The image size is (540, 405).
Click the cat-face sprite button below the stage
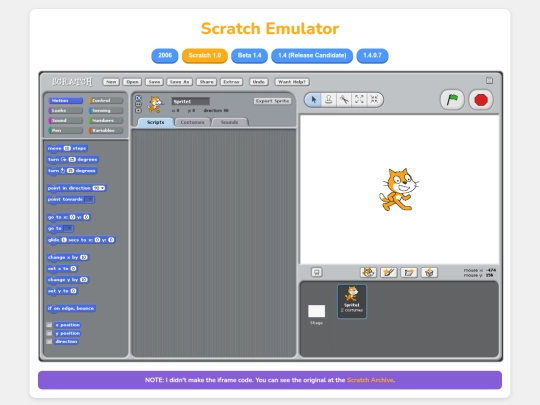click(368, 272)
